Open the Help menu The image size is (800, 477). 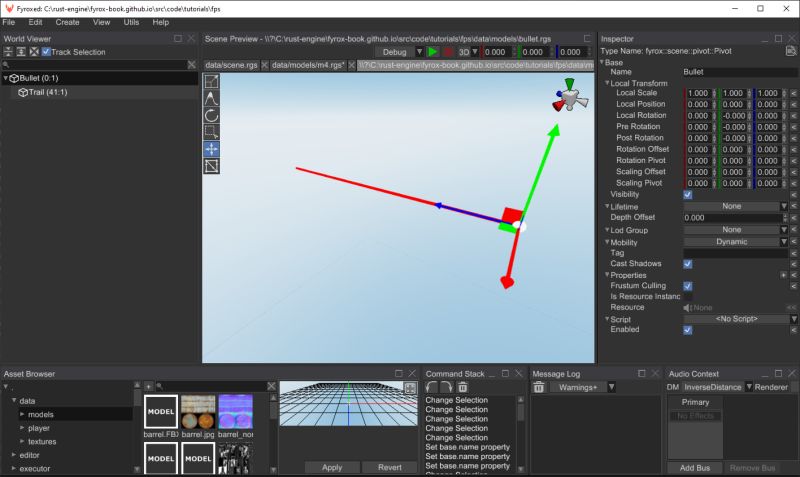(160, 22)
